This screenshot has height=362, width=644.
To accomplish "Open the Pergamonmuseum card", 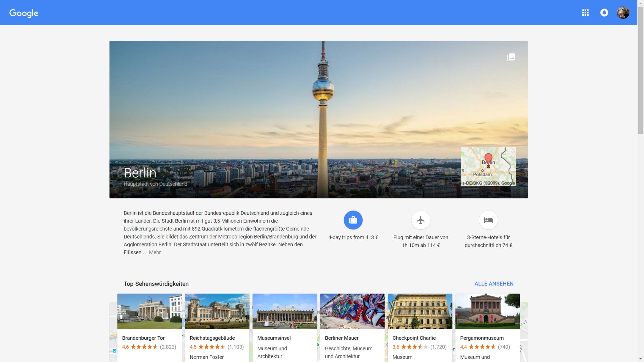I will coord(482,338).
